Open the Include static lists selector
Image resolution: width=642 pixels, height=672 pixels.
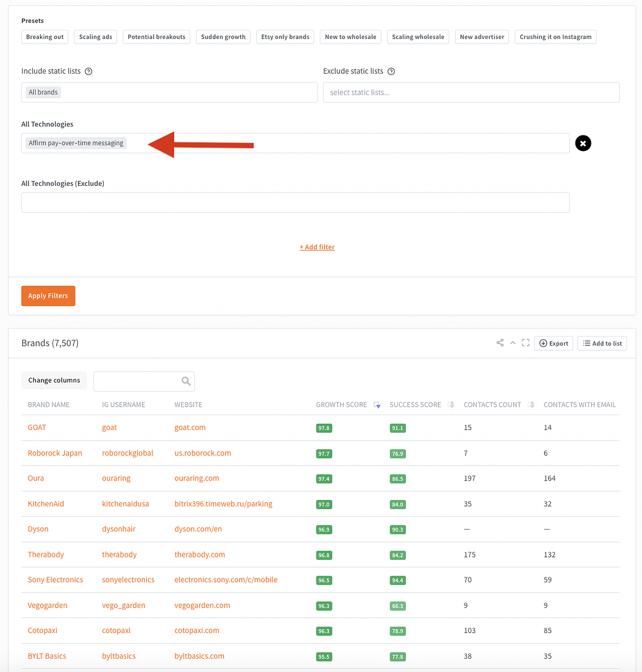169,92
